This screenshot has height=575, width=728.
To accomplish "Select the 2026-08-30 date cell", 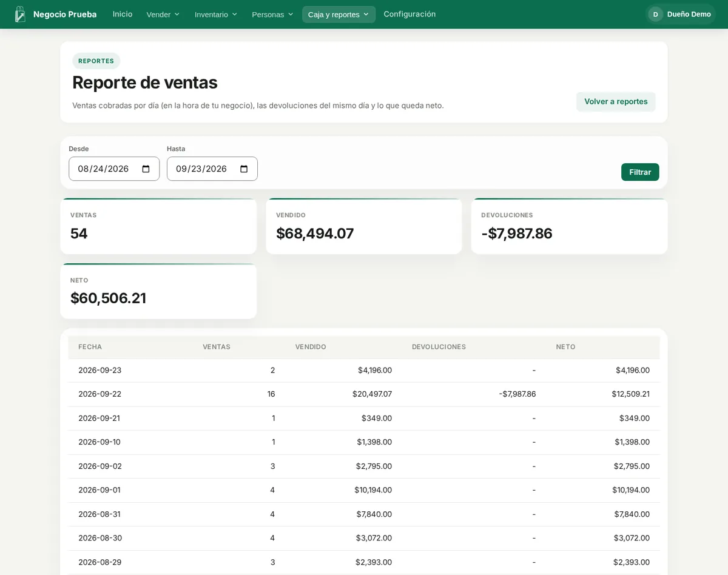I will pos(100,538).
